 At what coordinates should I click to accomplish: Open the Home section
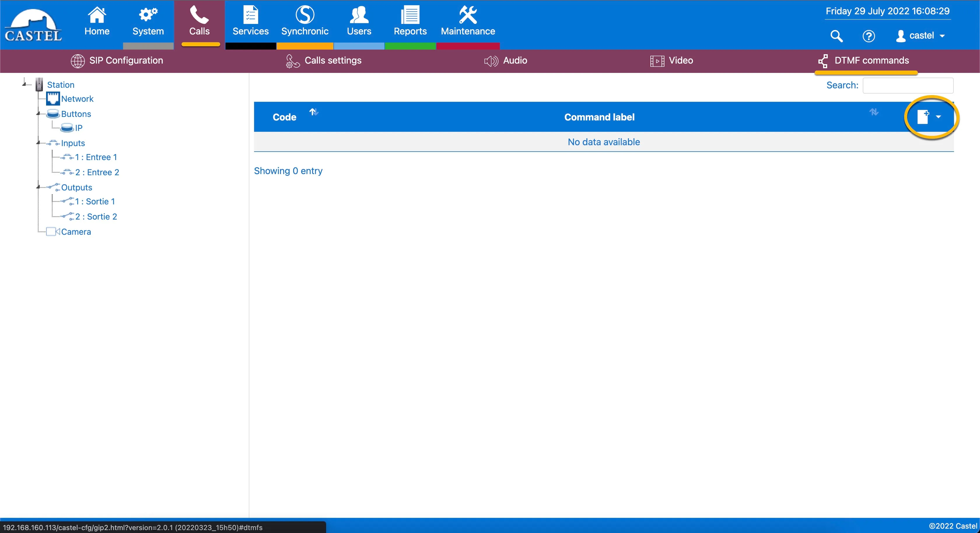pos(97,21)
